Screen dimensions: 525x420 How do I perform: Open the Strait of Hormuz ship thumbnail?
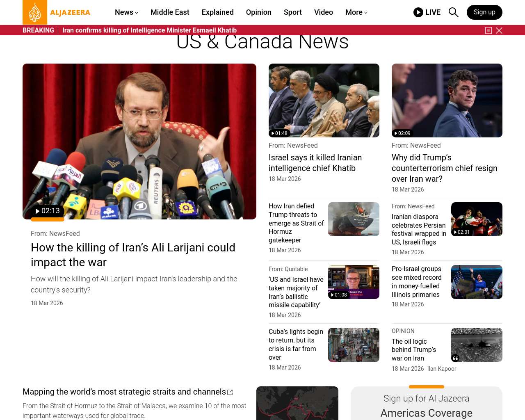[x=354, y=219]
